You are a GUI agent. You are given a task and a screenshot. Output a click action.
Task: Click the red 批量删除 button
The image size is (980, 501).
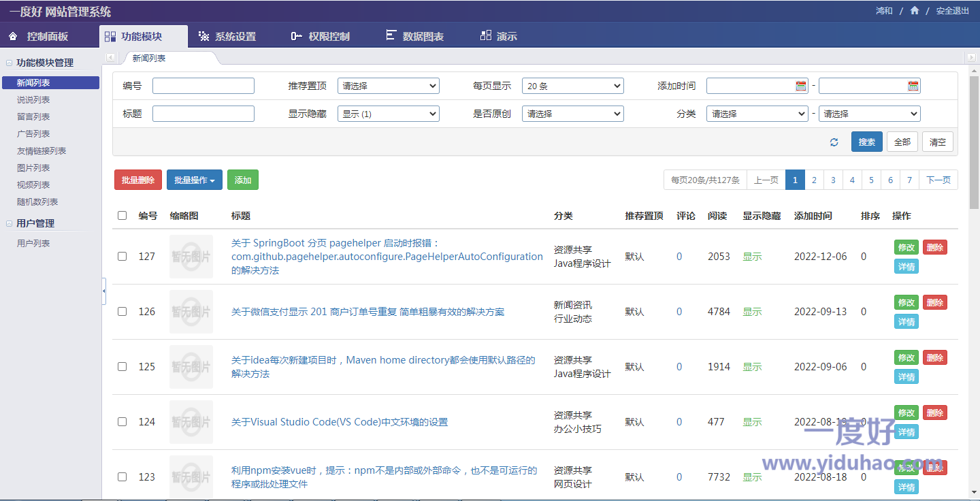pos(138,180)
